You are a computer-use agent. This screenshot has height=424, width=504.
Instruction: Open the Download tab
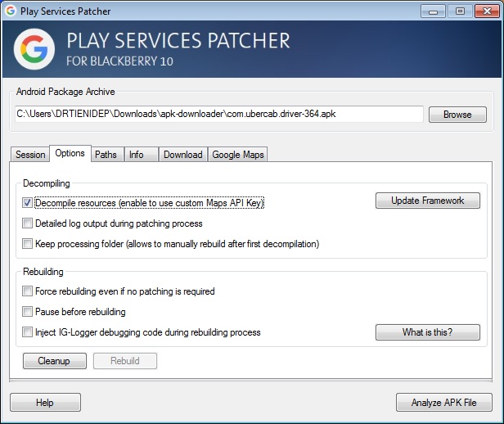tap(183, 155)
